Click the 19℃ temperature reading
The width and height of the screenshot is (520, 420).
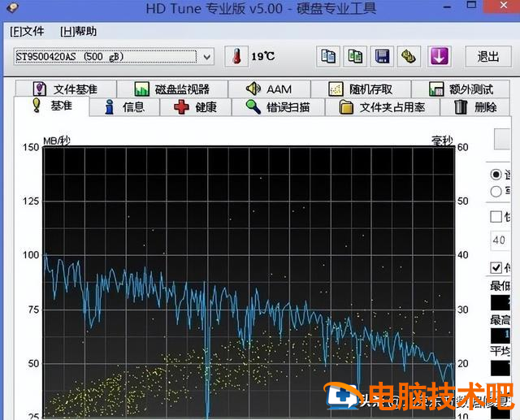(x=262, y=57)
